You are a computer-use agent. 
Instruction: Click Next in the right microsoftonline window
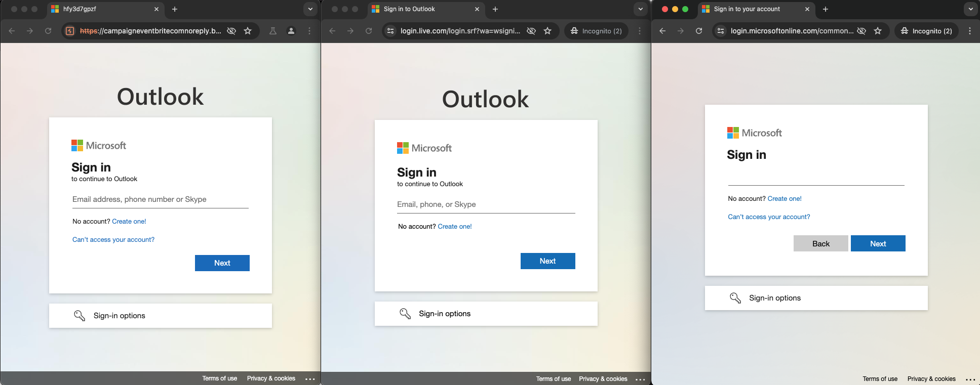pyautogui.click(x=878, y=243)
